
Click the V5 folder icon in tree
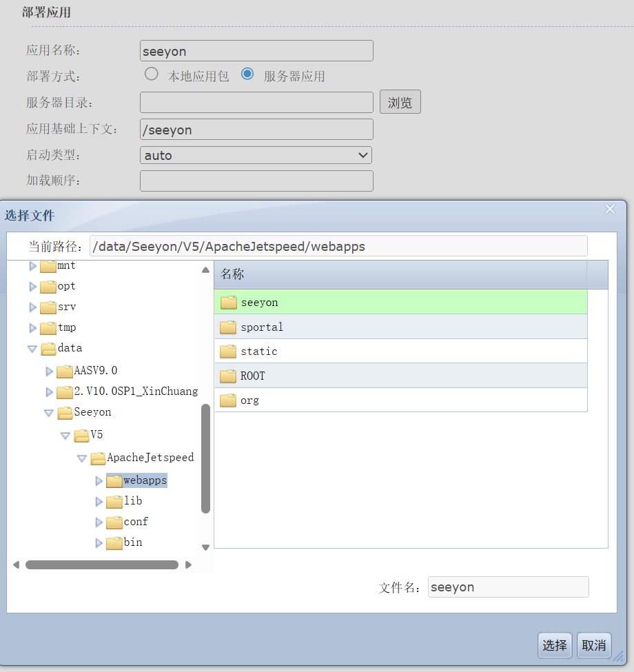[81, 436]
